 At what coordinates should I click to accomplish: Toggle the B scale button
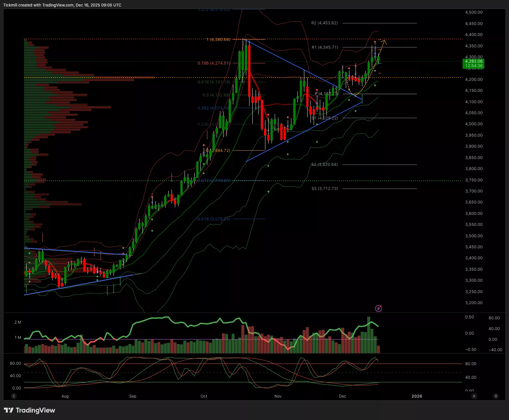(495, 396)
